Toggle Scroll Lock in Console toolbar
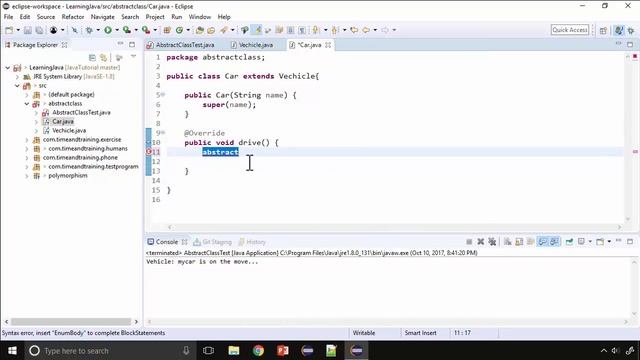The image size is (640, 360). click(x=519, y=242)
